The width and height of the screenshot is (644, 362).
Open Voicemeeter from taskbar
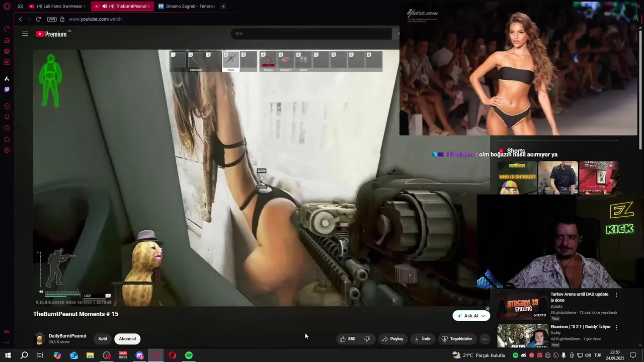tap(123, 355)
